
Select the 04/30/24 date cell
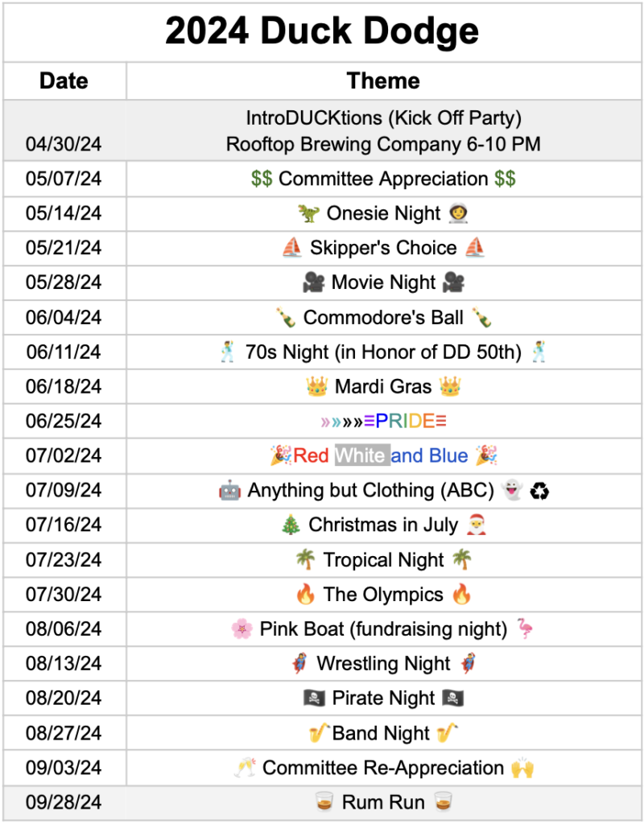(x=64, y=145)
